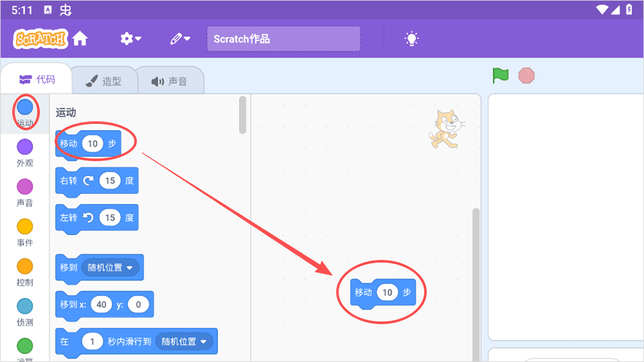Image resolution: width=644 pixels, height=362 pixels.
Task: Expand 随机位置 dropdown in glide block
Action: click(x=184, y=341)
